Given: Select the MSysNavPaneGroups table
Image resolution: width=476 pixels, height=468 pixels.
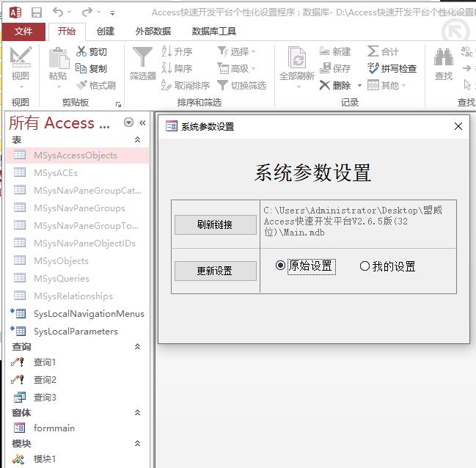Looking at the screenshot, I should point(78,208).
